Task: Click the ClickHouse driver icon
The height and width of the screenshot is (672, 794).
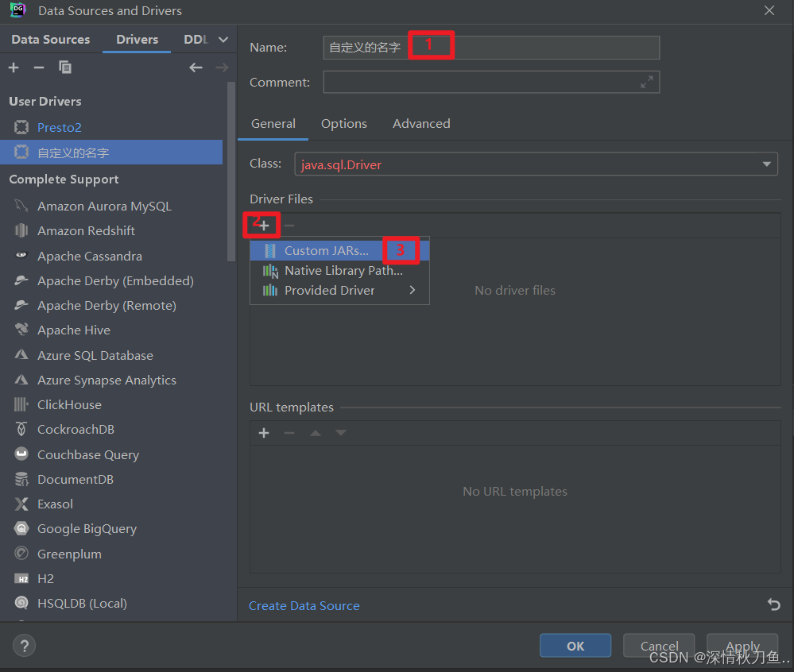Action: point(21,404)
